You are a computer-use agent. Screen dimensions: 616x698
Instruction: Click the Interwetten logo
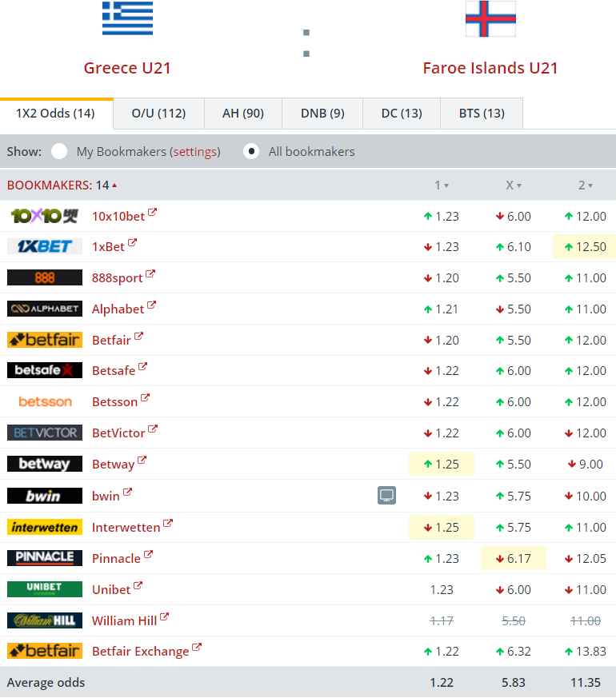(x=45, y=527)
